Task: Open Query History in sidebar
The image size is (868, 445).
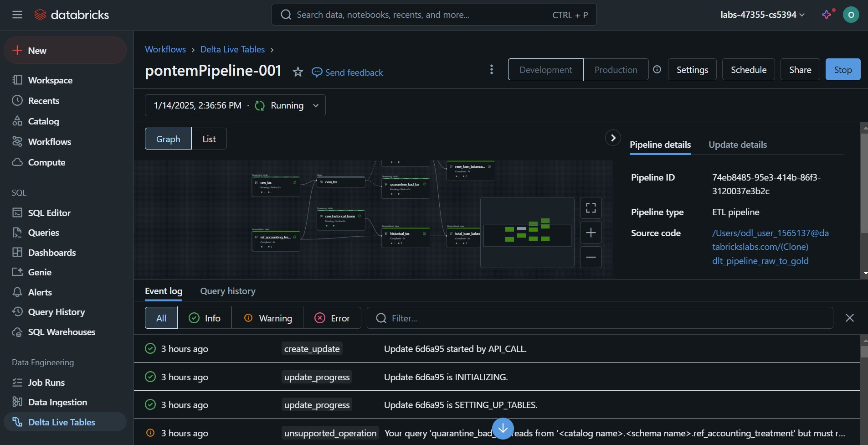Action: (65, 312)
